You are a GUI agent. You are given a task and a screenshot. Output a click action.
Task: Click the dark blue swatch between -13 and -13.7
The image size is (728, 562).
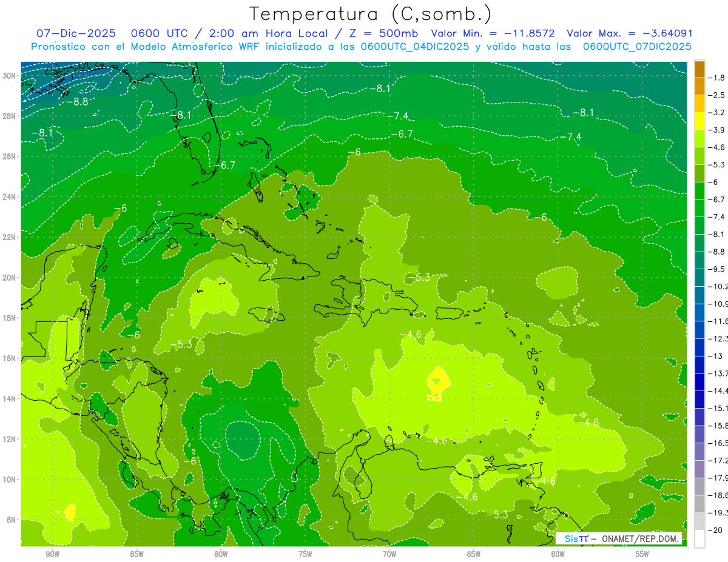pos(699,364)
